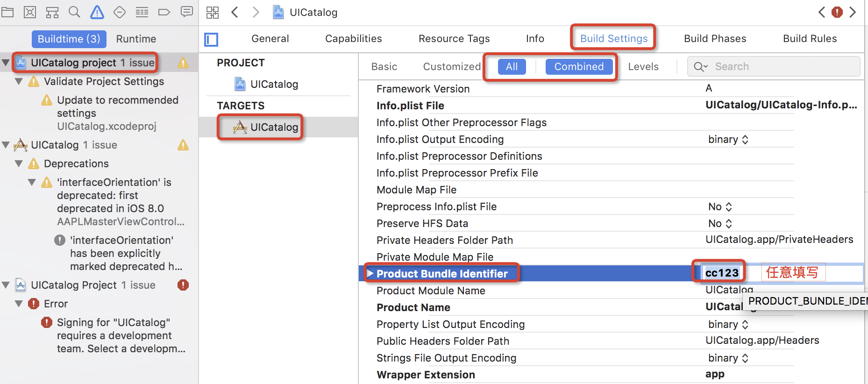Open the Report navigator speech bubble icon
Image resolution: width=868 pixels, height=384 pixels.
[187, 12]
